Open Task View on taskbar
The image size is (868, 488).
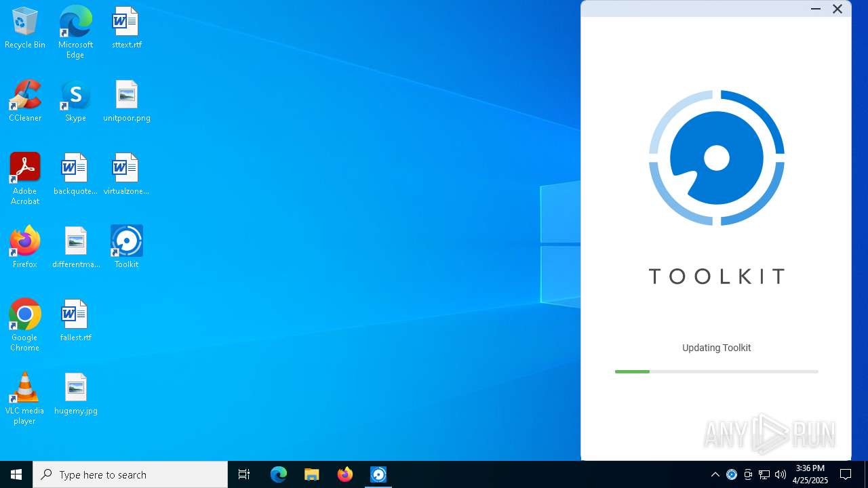tap(244, 474)
